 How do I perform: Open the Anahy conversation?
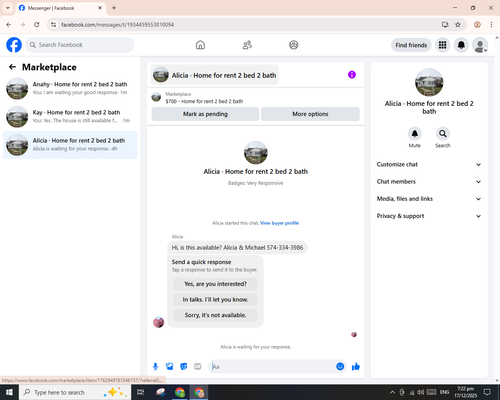click(x=70, y=89)
